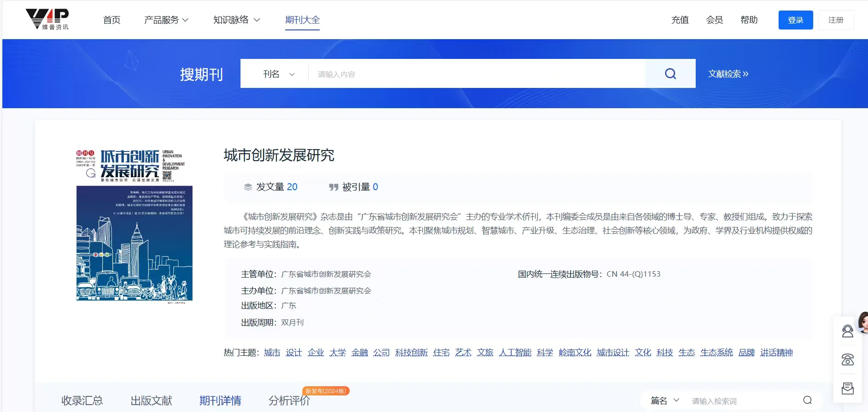This screenshot has width=868, height=412.
Task: Open hot topic 文旅
Action: (485, 353)
